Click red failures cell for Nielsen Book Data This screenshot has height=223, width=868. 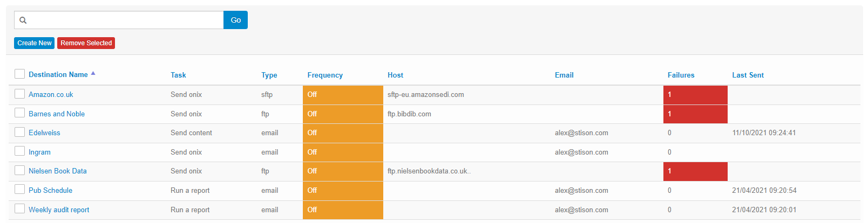tap(695, 171)
